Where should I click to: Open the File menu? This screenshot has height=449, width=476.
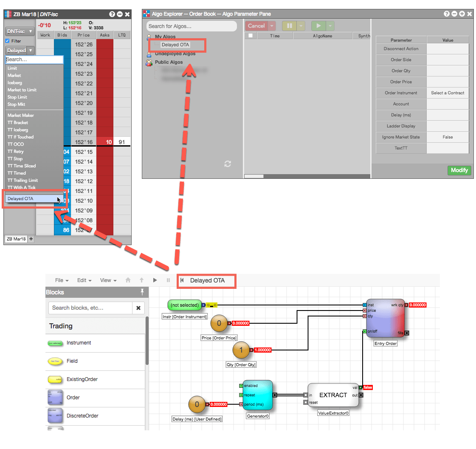coord(62,280)
